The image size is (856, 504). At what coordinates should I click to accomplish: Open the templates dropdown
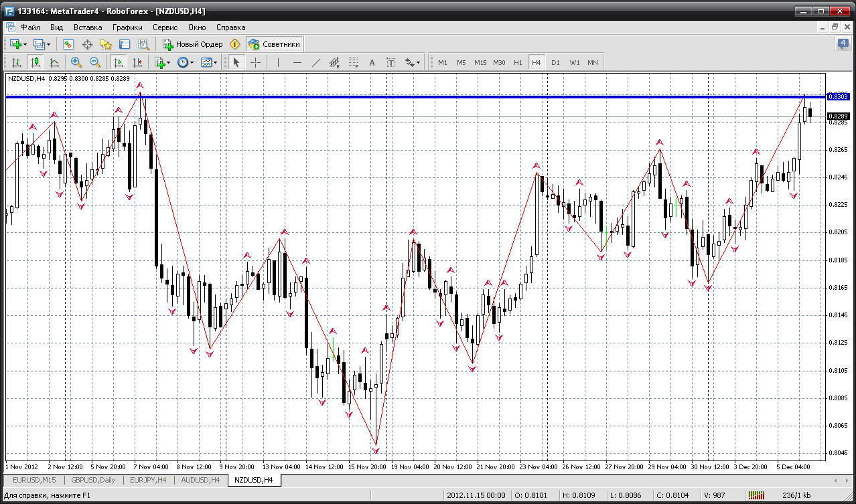(x=209, y=62)
